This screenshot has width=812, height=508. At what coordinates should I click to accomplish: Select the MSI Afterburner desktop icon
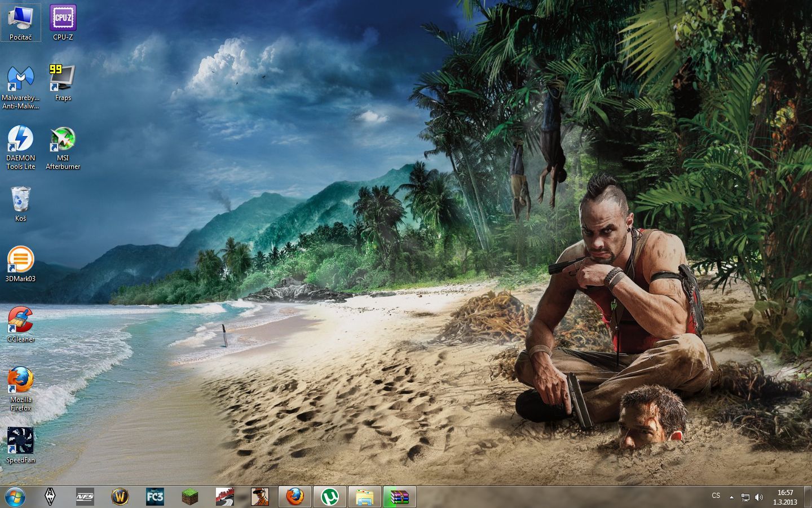(x=63, y=147)
